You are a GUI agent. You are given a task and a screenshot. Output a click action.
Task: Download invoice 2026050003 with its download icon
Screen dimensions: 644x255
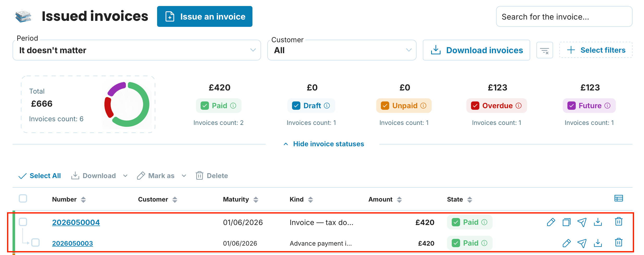(x=598, y=243)
